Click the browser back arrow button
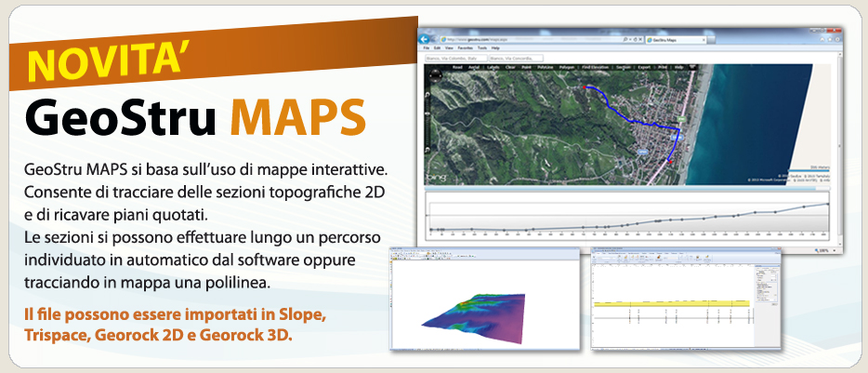Viewport: 868px width, 373px height. coord(424,39)
